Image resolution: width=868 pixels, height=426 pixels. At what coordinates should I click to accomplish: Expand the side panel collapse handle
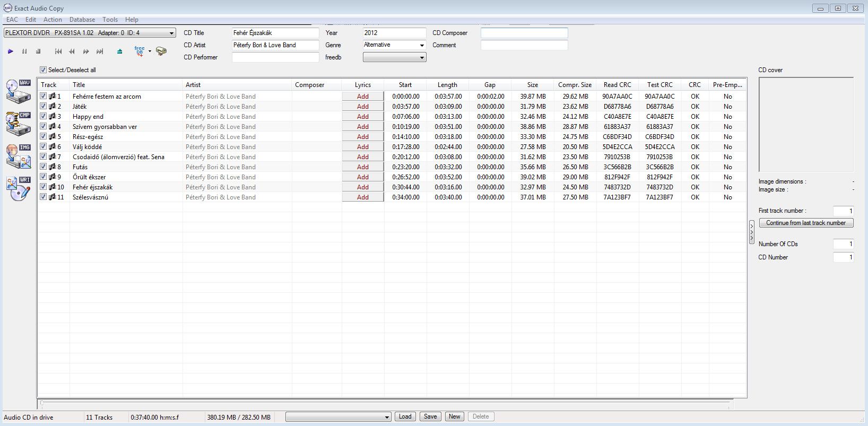coord(751,232)
